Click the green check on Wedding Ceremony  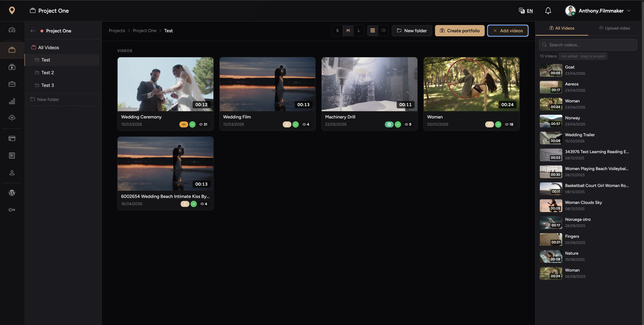(x=192, y=124)
